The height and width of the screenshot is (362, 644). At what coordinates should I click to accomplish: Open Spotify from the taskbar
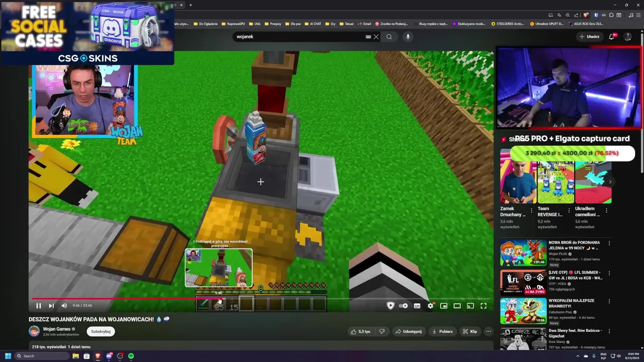tap(131, 356)
